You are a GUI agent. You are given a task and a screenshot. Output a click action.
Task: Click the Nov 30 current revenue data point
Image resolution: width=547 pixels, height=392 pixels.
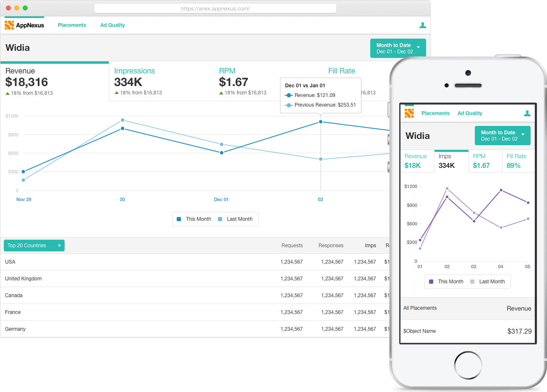tap(123, 128)
